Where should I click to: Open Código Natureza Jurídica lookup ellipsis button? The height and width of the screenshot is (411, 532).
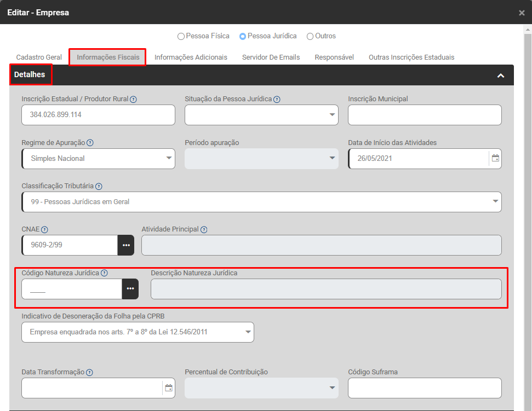click(x=130, y=289)
